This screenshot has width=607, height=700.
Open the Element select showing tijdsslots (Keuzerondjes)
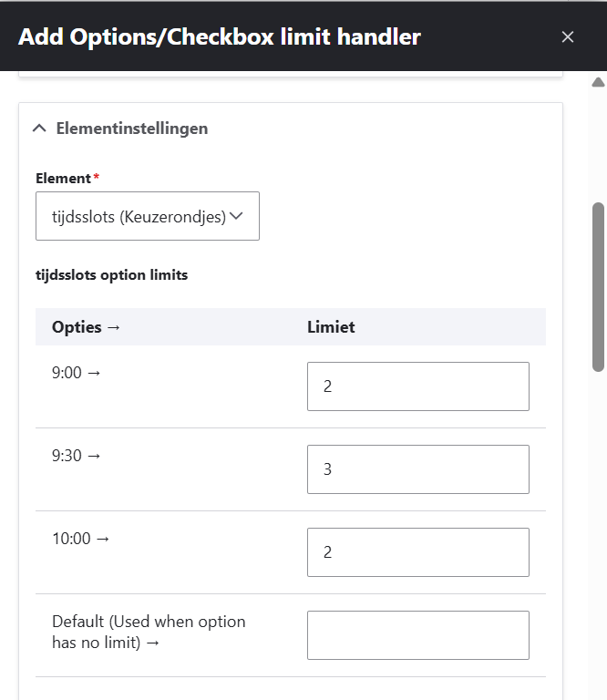pyautogui.click(x=147, y=216)
